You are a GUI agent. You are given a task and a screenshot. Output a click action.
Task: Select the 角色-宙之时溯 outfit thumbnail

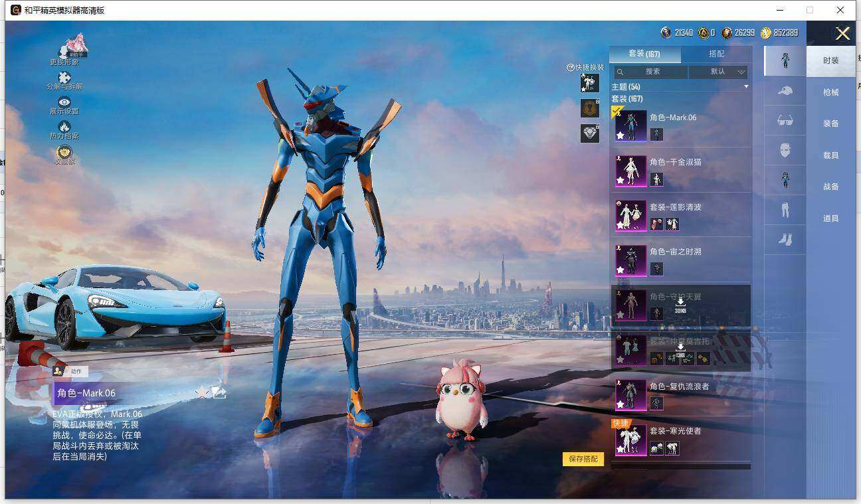[630, 260]
